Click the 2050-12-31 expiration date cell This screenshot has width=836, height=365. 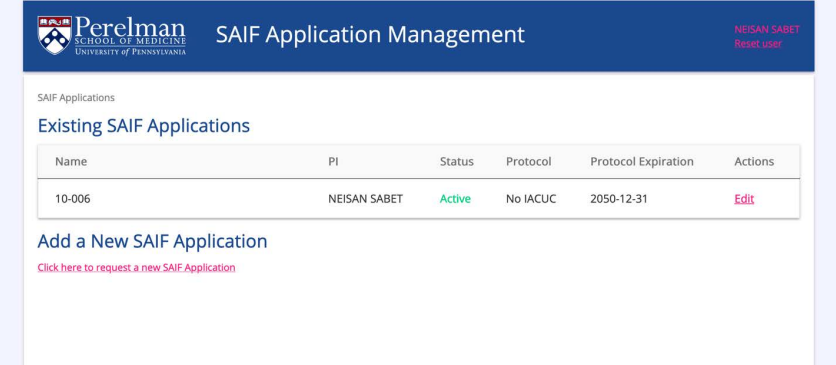(x=618, y=199)
